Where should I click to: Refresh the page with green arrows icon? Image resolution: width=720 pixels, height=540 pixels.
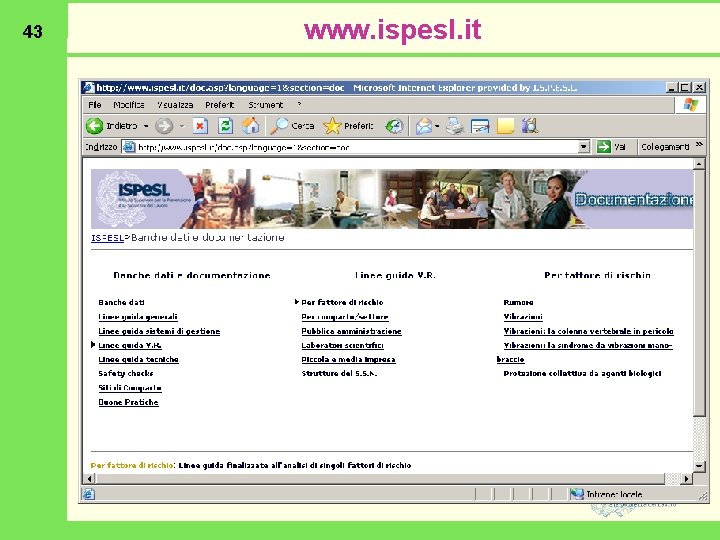tap(225, 126)
